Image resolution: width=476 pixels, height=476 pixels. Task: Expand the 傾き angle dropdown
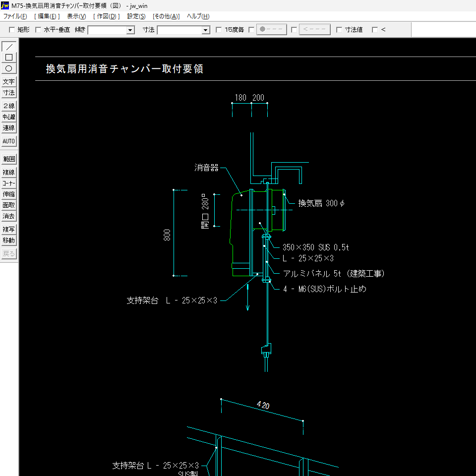[x=130, y=30]
